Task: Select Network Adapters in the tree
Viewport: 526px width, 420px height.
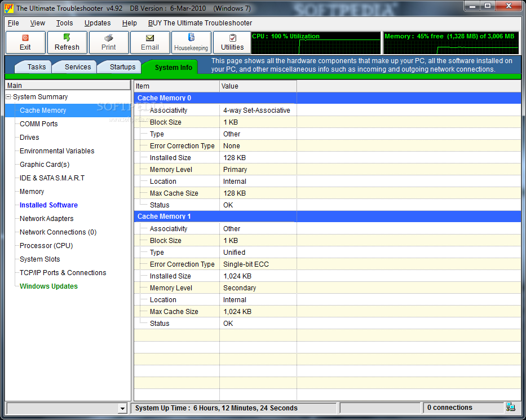Action: pyautogui.click(x=47, y=219)
